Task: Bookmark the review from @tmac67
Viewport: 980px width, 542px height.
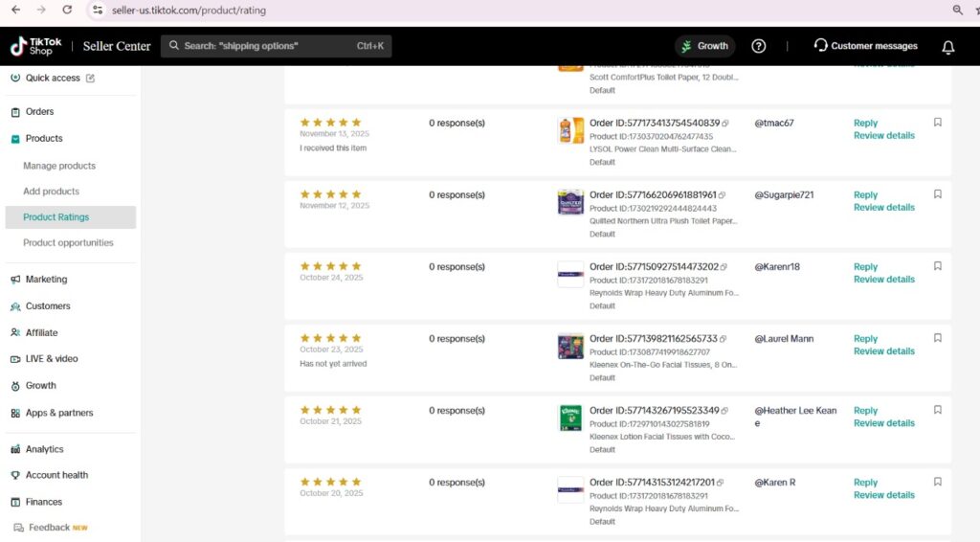Action: (938, 123)
